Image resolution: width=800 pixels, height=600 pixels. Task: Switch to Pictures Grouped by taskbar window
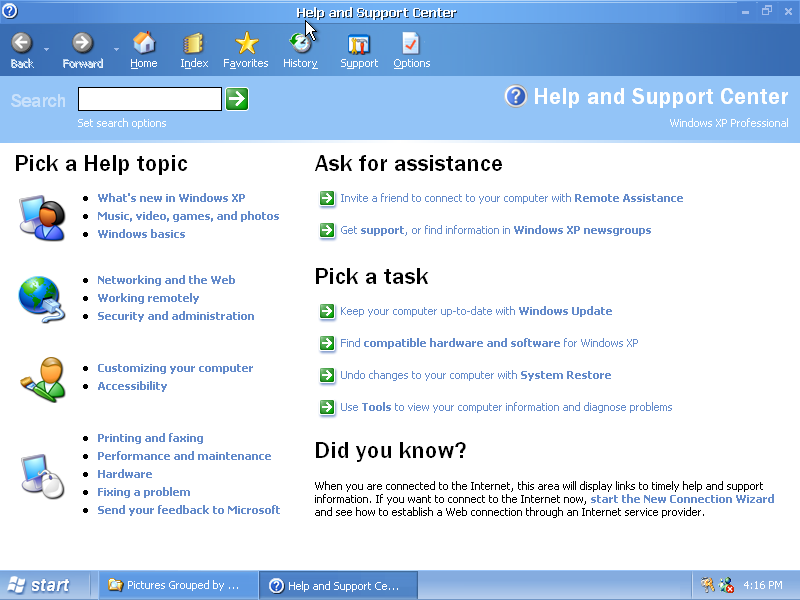(177, 585)
